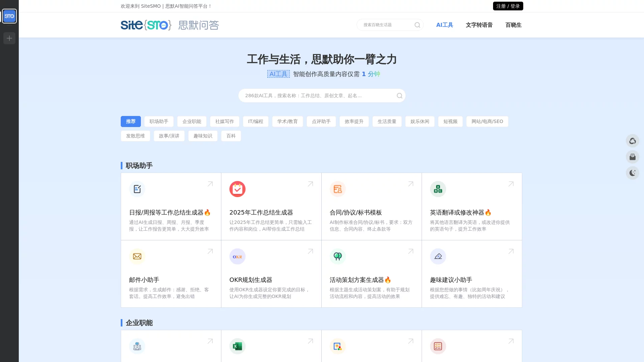644x362 pixels.
Task: Open 邮件小助手 via the envelope icon
Action: tap(137, 256)
